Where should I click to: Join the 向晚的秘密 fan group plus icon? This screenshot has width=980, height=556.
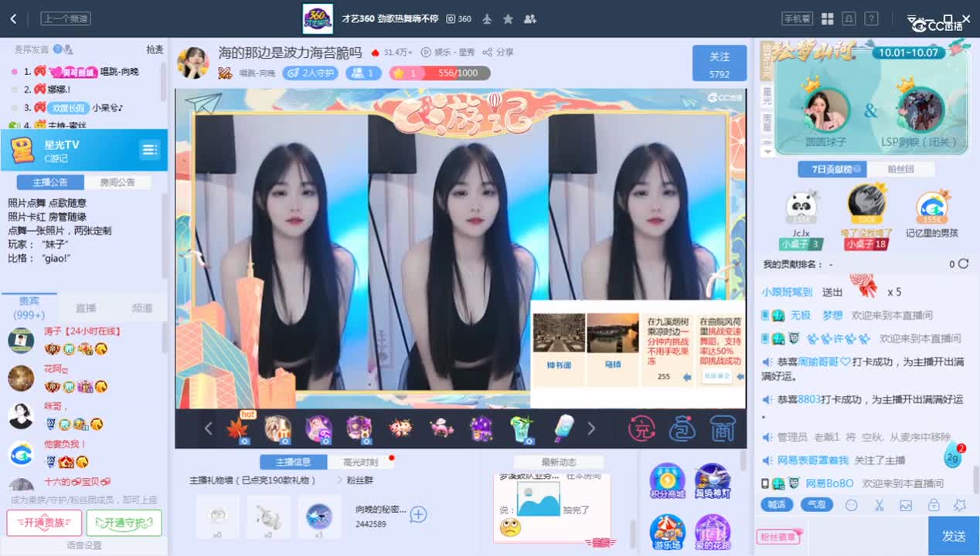(418, 514)
